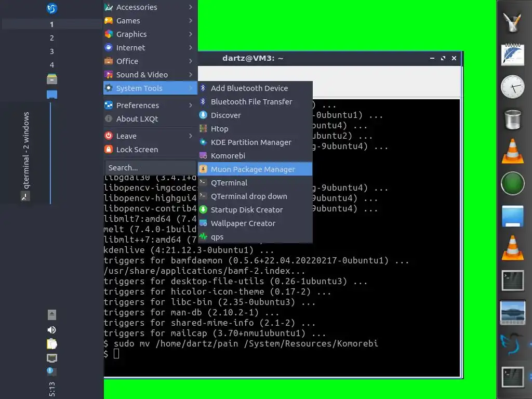Open Muon Package Manager
Screen dimensions: 532x399
[255, 169]
